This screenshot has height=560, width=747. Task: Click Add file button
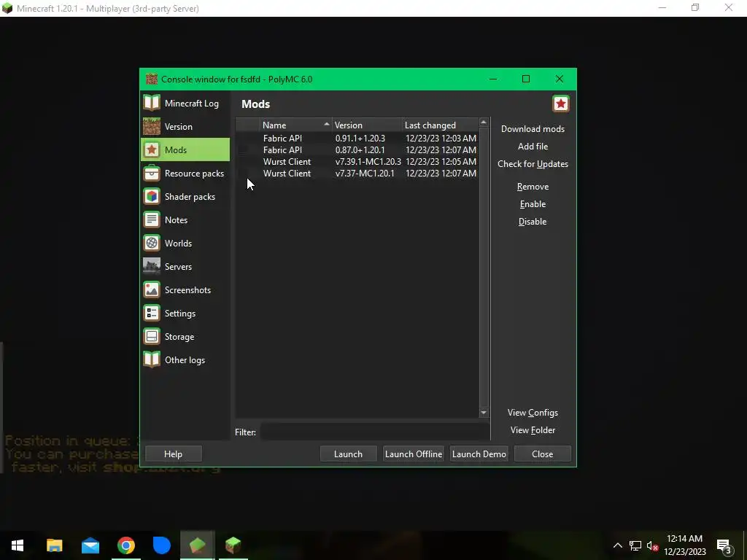[x=533, y=146]
